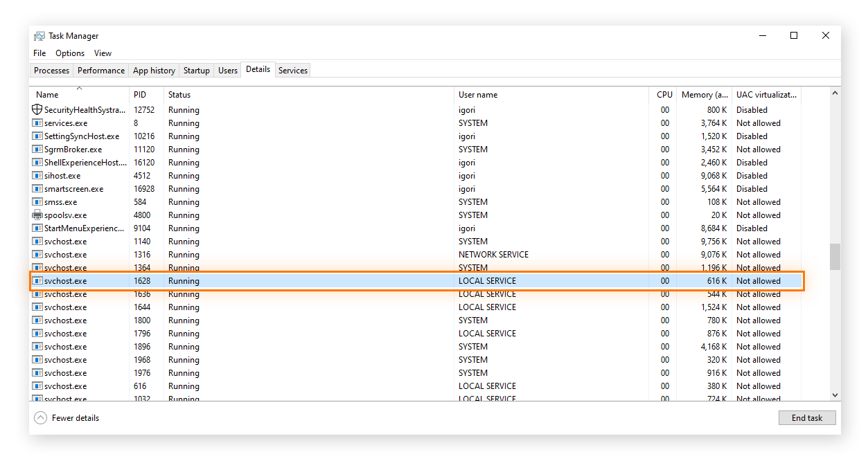This screenshot has width=868, height=461.
Task: Click PID 584 for smss.exe
Action: click(x=140, y=202)
